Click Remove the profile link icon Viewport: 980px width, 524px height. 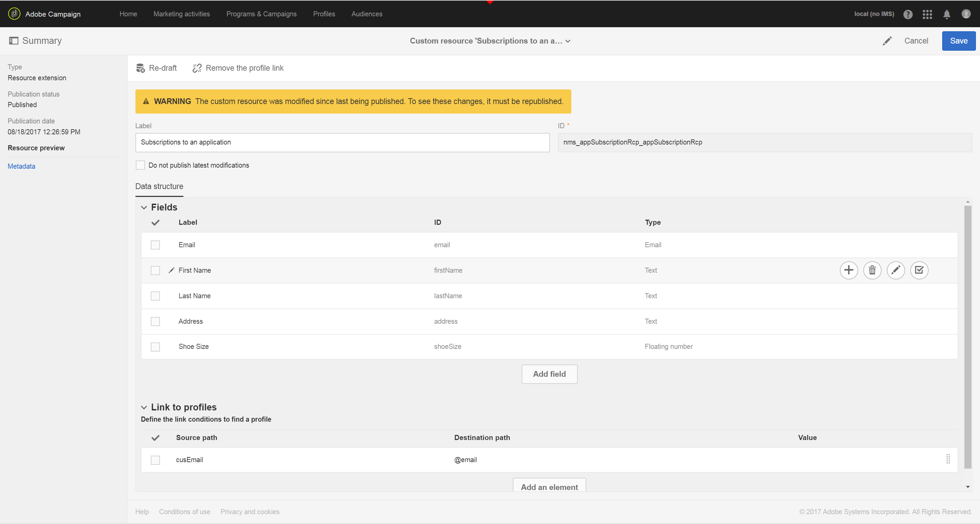[x=197, y=68]
